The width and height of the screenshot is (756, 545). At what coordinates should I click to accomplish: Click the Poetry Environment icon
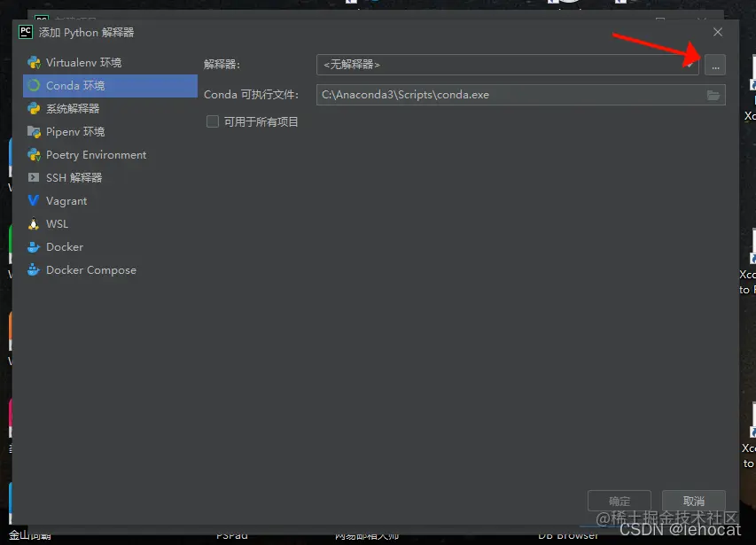pos(34,155)
